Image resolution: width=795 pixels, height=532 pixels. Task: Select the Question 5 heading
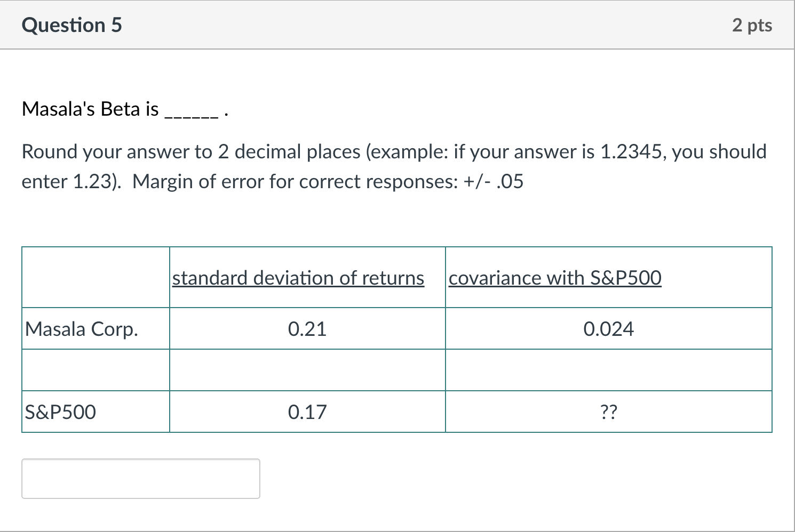[72, 25]
